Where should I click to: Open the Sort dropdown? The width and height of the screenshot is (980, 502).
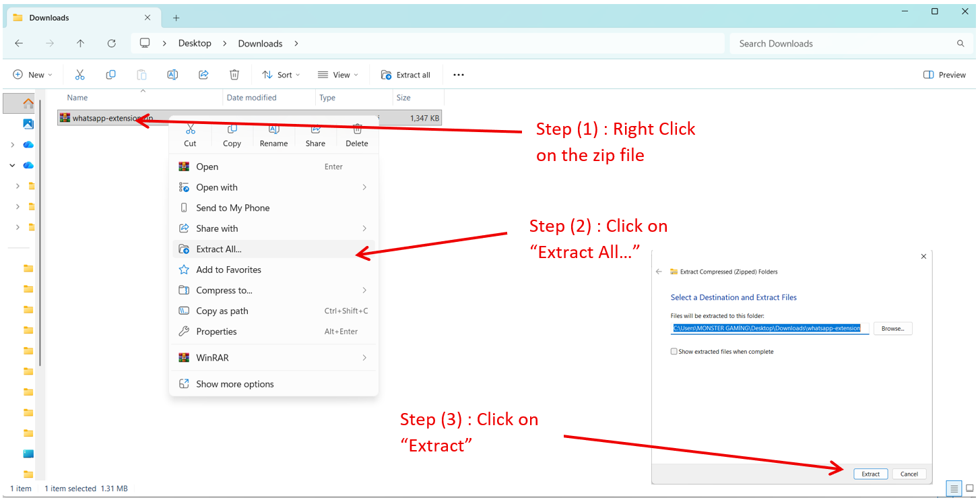tap(280, 75)
